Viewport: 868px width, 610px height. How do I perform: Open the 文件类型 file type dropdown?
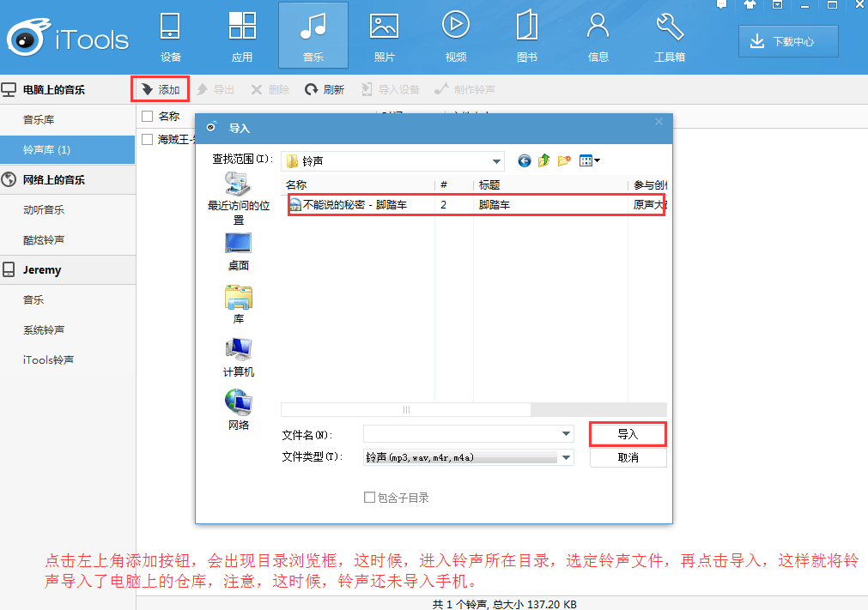click(x=566, y=457)
